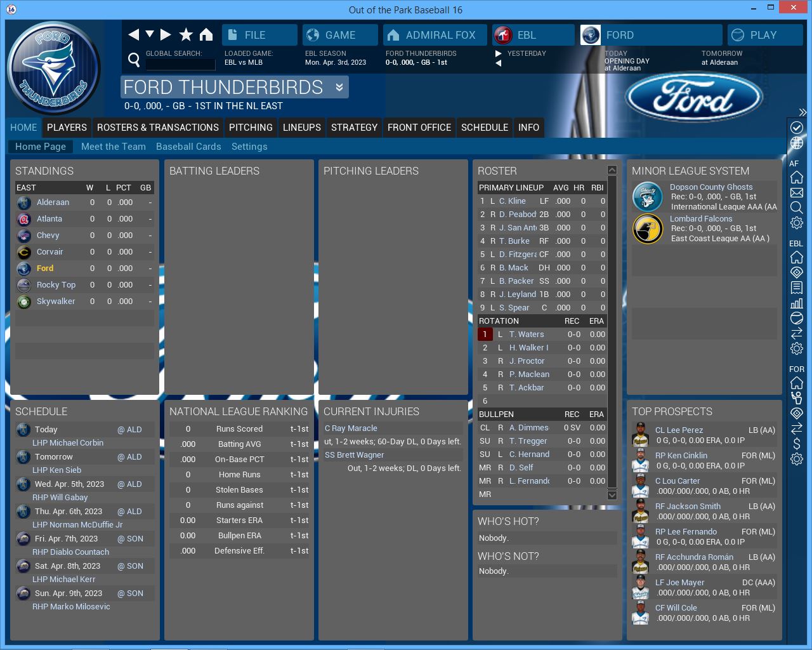Viewport: 812px width, 650px height.
Task: Click the global search magnifier icon
Action: 134,60
